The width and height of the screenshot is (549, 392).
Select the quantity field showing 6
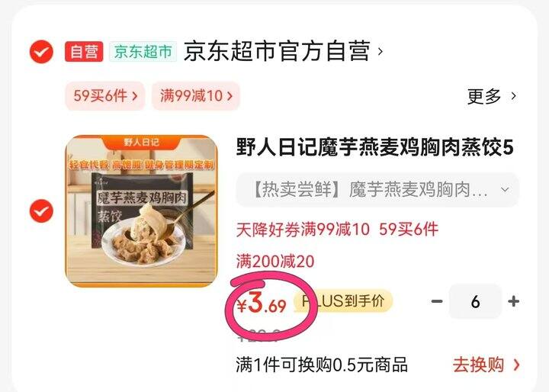tap(475, 301)
